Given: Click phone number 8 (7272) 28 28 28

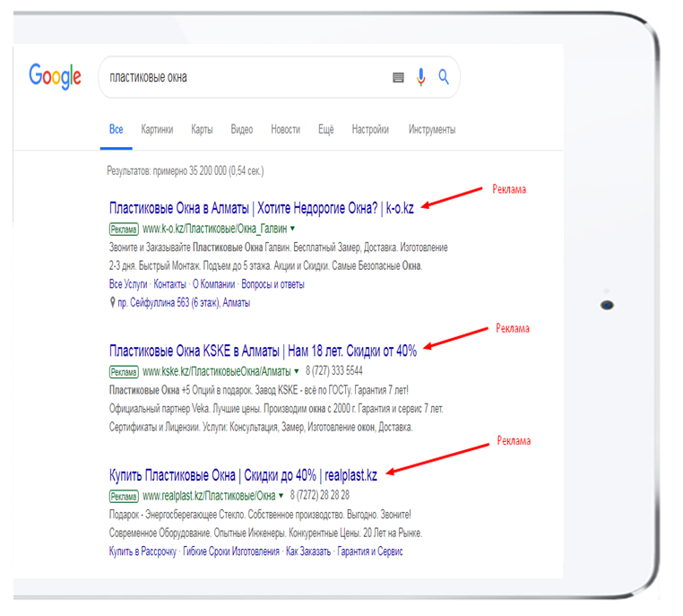Looking at the screenshot, I should [x=320, y=495].
